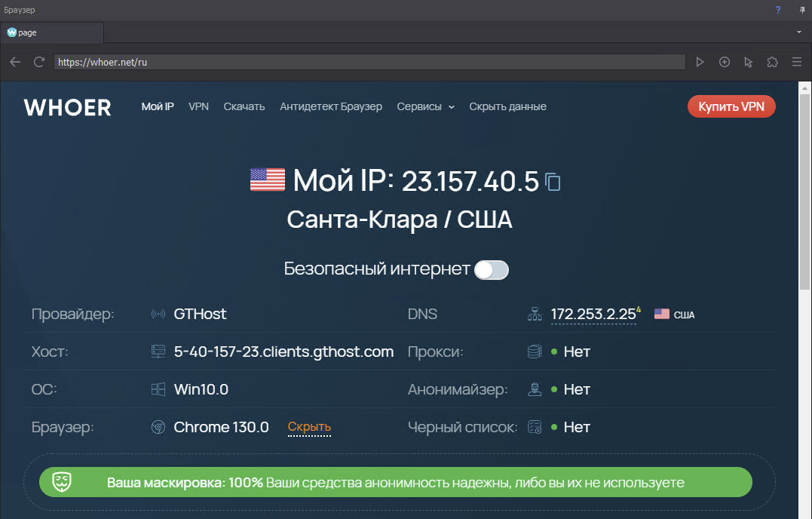
Task: Click the Windows icon beside Win10.0
Action: tap(158, 389)
